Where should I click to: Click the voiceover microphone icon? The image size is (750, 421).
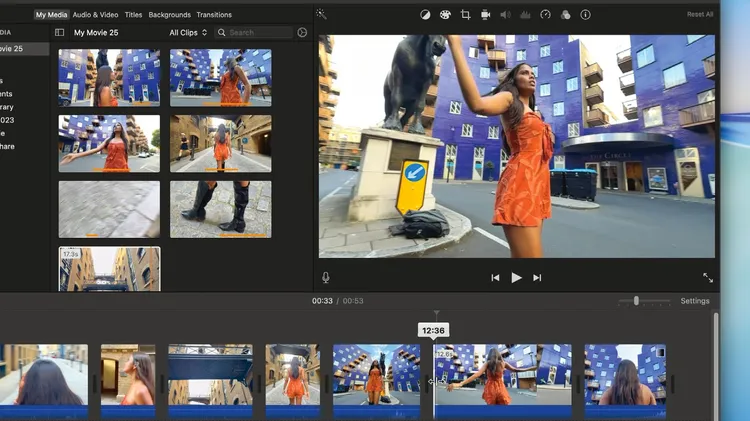pos(326,278)
